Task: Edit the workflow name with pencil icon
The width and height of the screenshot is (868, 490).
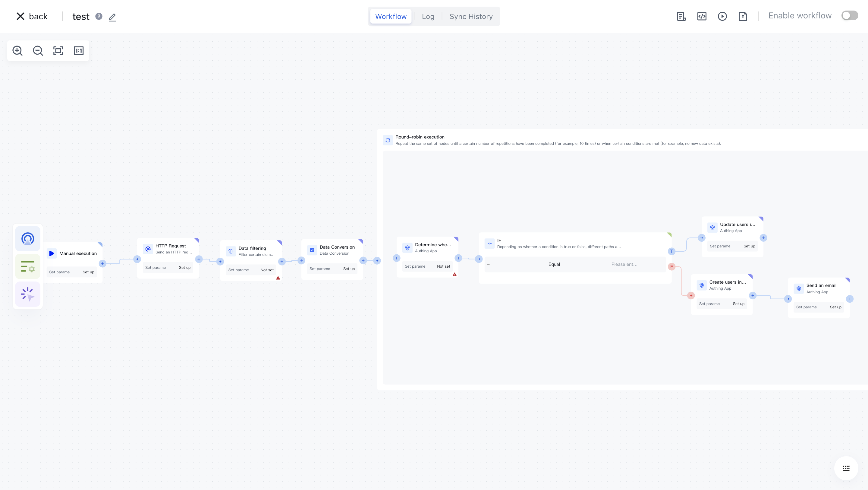Action: pyautogui.click(x=112, y=17)
